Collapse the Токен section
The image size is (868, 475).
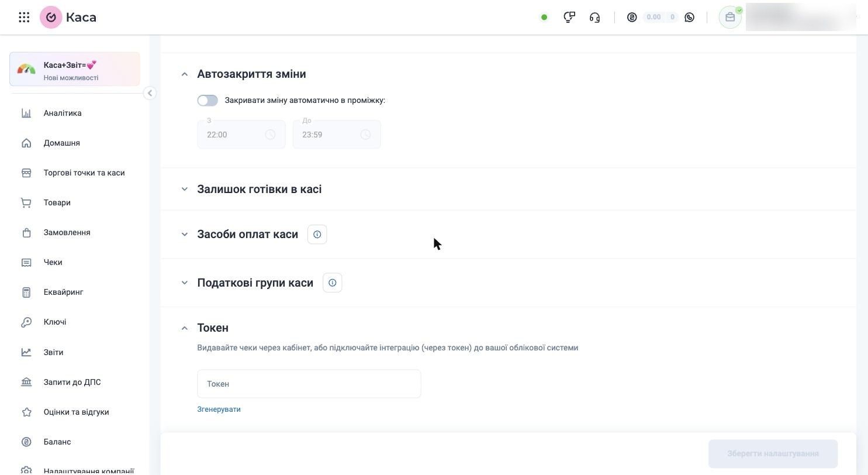click(185, 328)
